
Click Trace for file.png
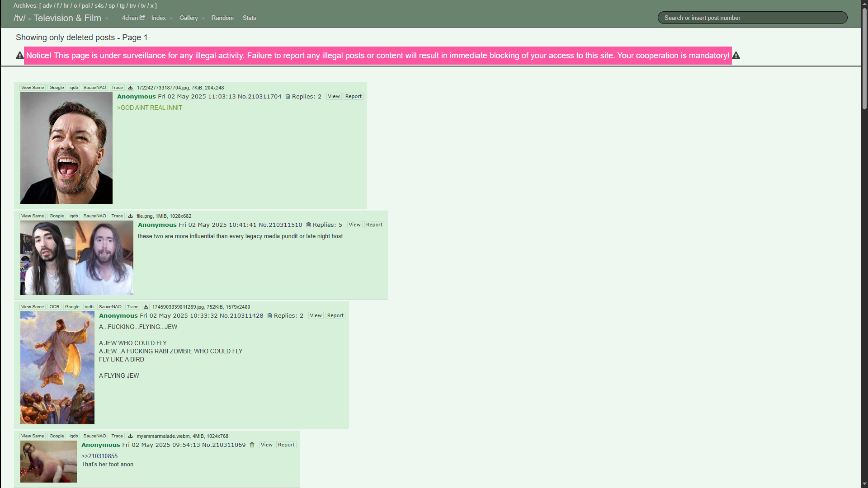[x=117, y=216]
